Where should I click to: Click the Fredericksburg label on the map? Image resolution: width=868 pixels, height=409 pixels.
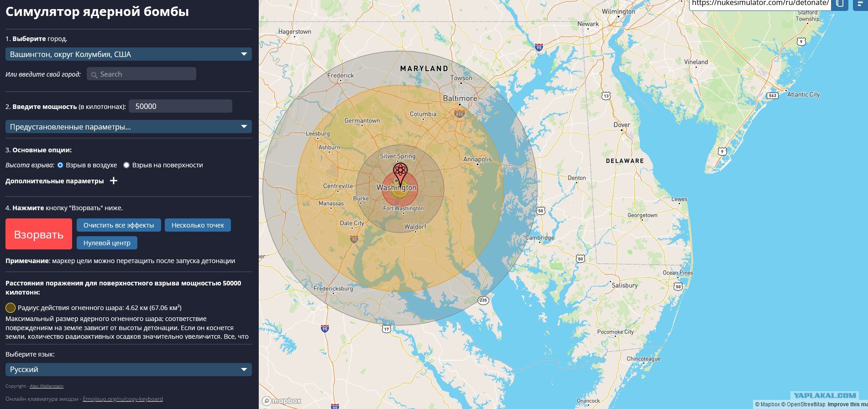[333, 289]
